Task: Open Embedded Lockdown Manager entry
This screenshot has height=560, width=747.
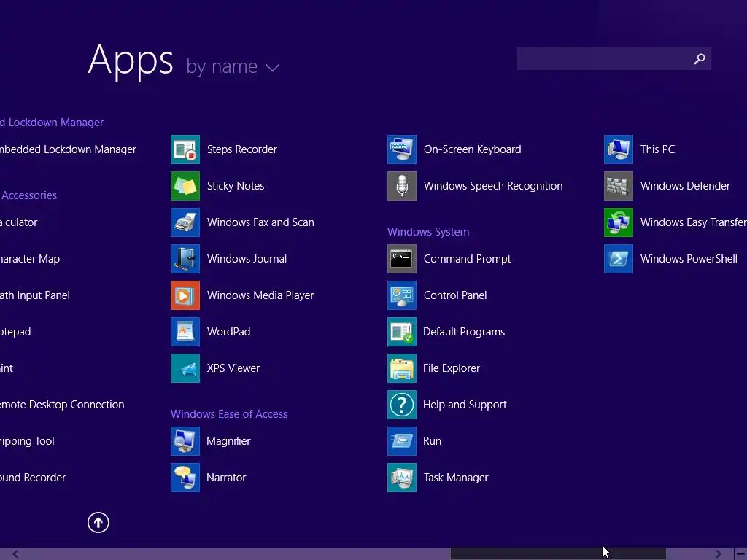Action: point(68,149)
